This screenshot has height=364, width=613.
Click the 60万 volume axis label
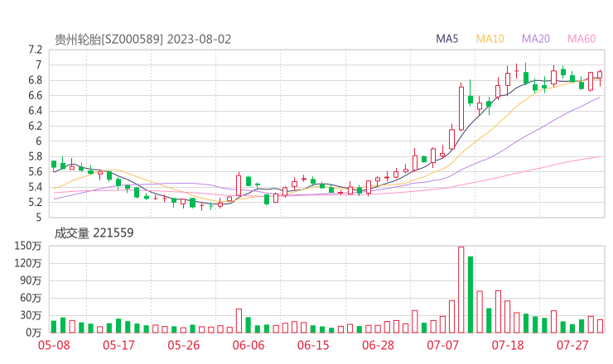(31, 298)
